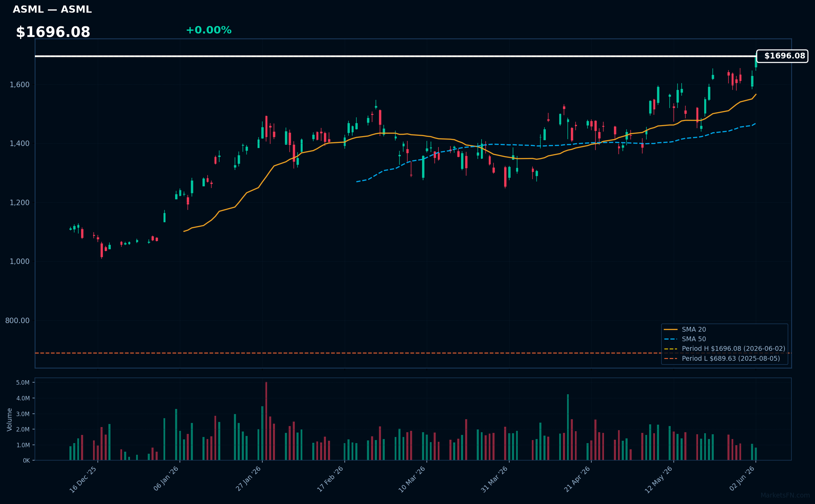The height and width of the screenshot is (504, 815).
Task: Click the 0K volume axis label
Action: point(26,461)
